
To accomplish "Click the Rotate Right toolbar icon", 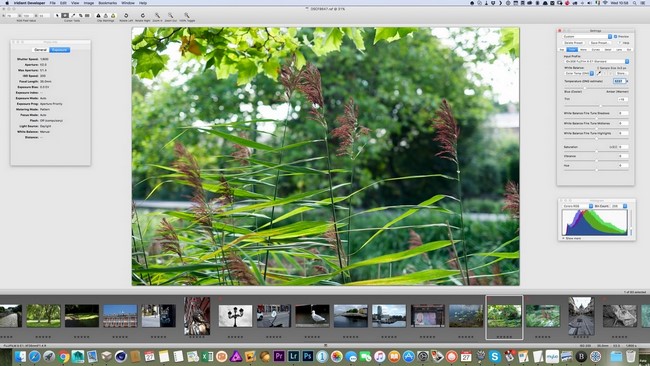I will click(x=143, y=15).
